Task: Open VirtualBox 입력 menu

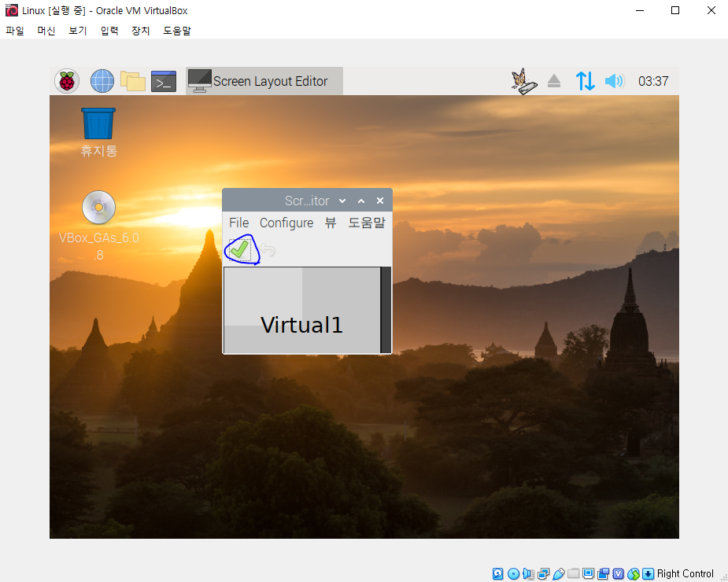Action: (109, 31)
